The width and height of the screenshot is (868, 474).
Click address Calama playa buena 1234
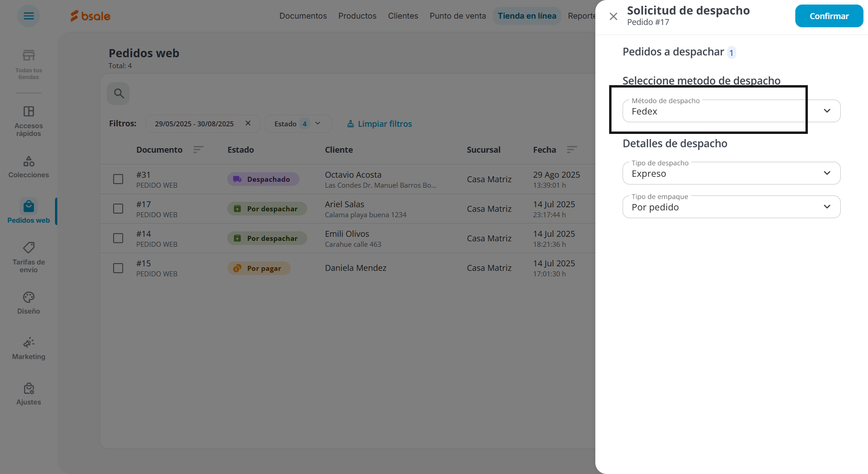tap(365, 215)
